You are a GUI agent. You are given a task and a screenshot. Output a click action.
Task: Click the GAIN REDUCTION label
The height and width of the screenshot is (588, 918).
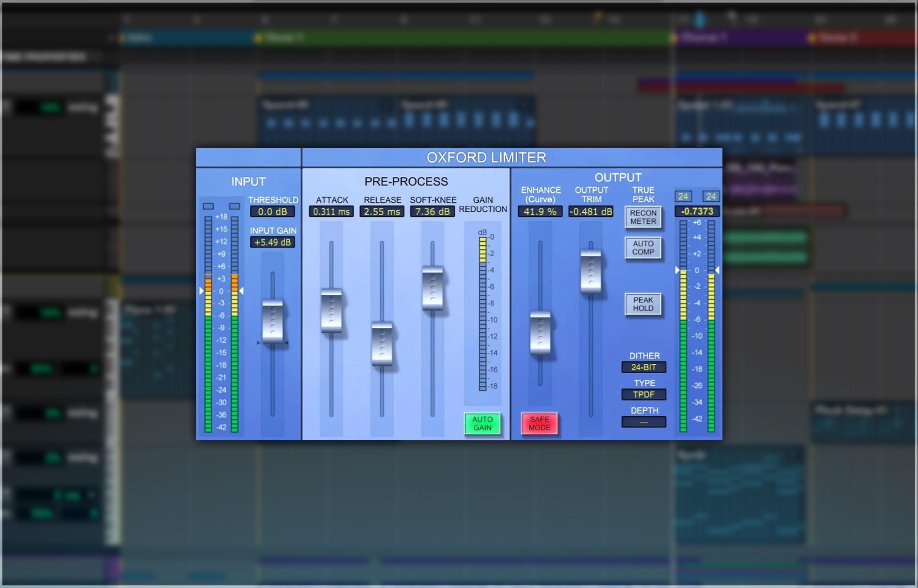(x=483, y=205)
